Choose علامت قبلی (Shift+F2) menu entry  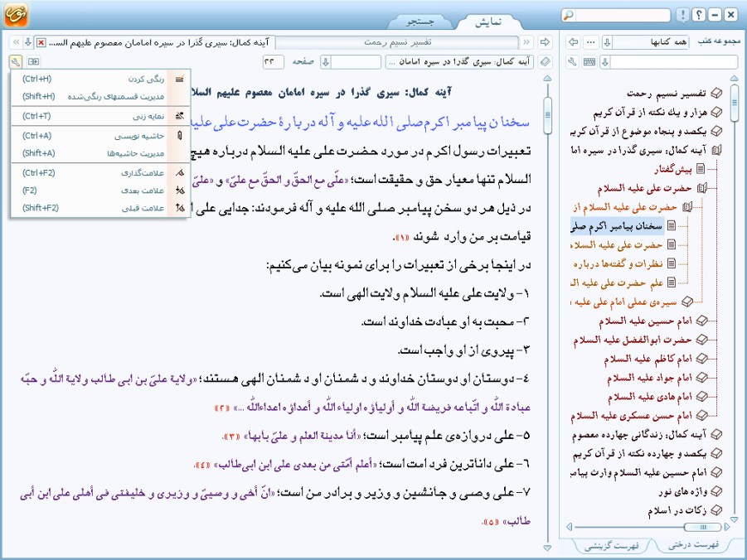click(x=100, y=208)
